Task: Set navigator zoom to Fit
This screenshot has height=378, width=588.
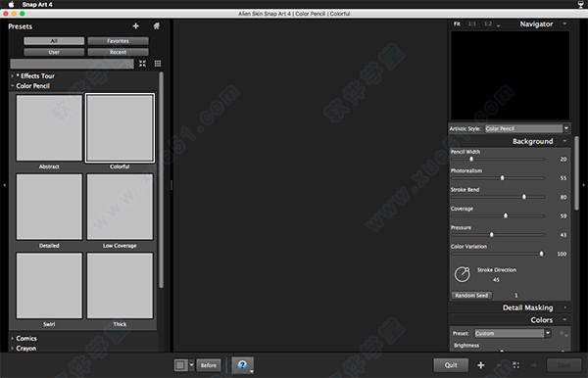Action: pos(457,24)
